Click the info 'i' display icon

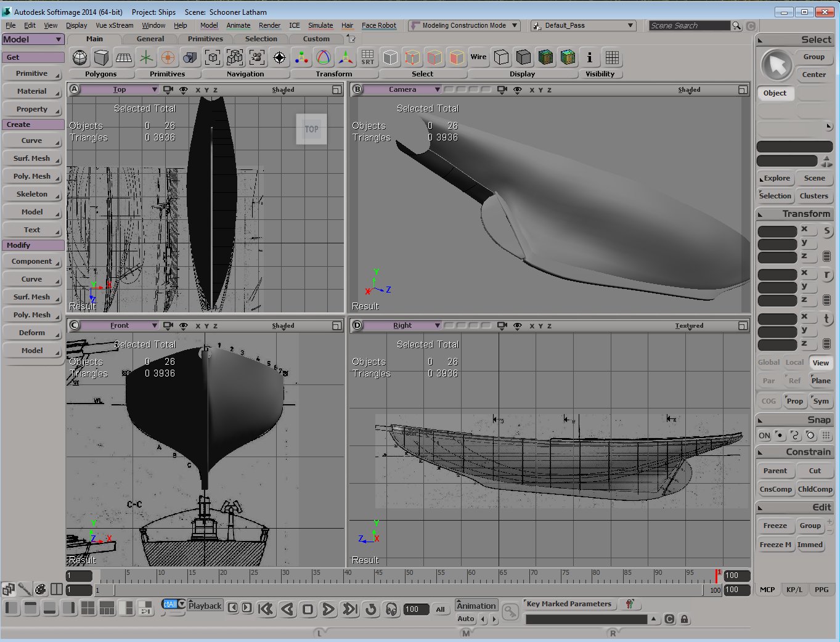[x=589, y=58]
